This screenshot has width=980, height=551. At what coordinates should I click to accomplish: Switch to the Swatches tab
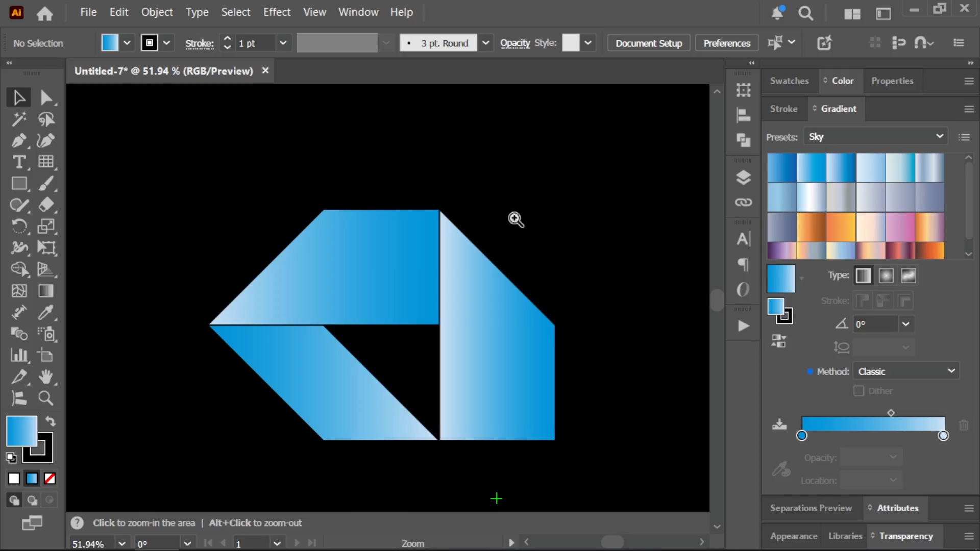point(789,81)
